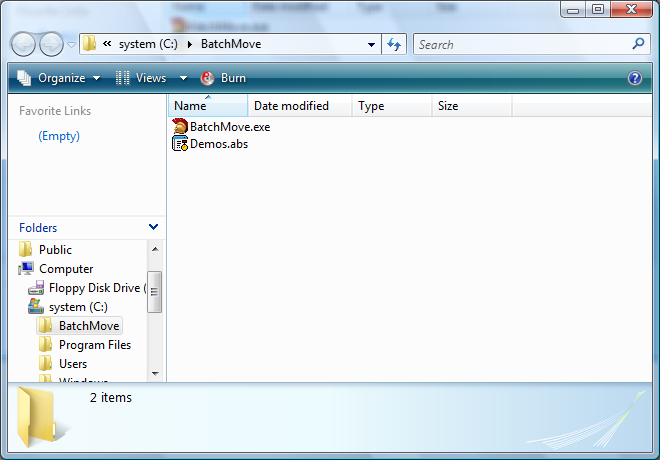Select the Demos.abs file icon
660x460 pixels.
(x=180, y=144)
